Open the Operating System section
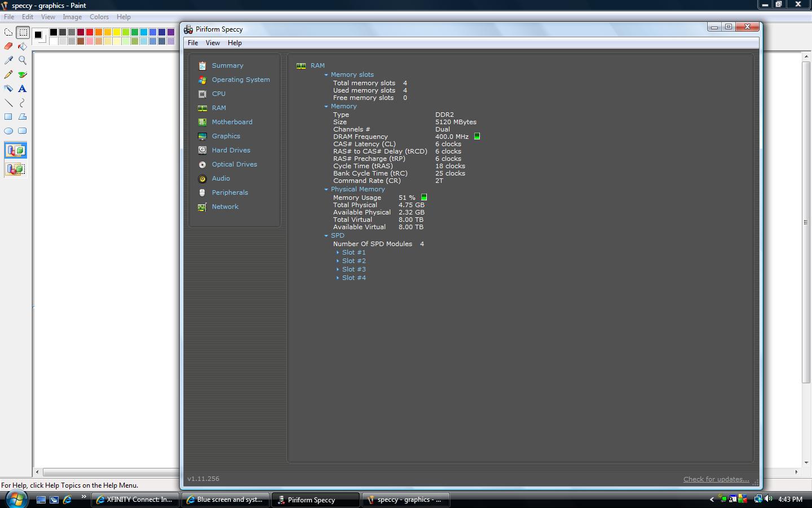 coord(241,80)
